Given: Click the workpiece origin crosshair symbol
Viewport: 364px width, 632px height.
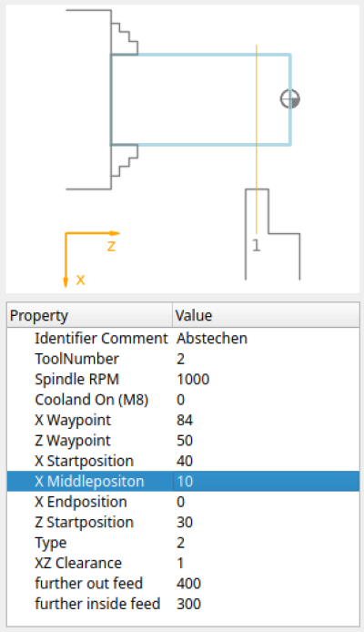Looking at the screenshot, I should 290,98.
